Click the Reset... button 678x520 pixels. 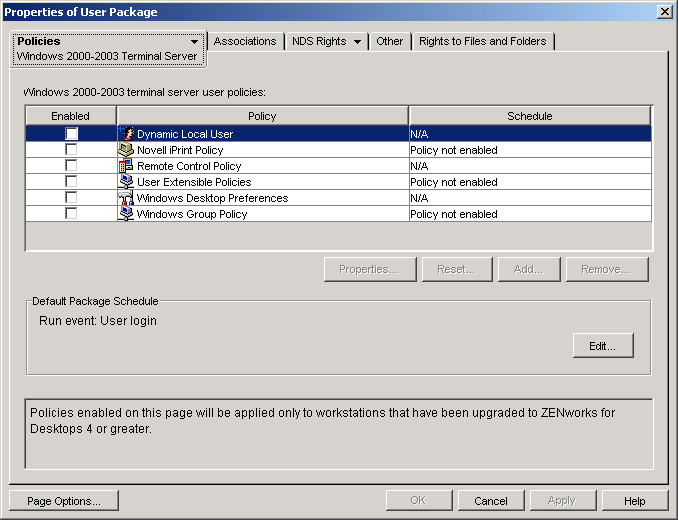pyautogui.click(x=457, y=269)
